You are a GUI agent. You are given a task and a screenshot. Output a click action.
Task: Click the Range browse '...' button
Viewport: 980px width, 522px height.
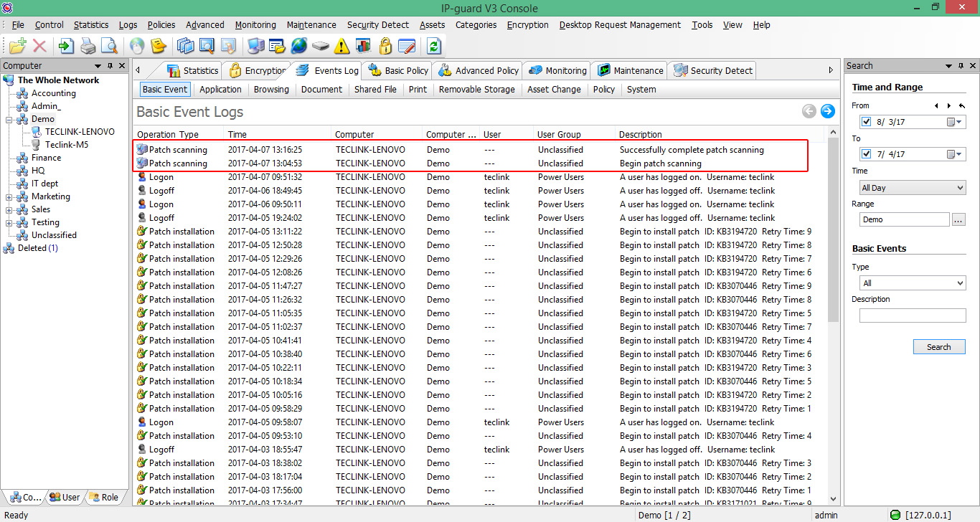tap(958, 219)
